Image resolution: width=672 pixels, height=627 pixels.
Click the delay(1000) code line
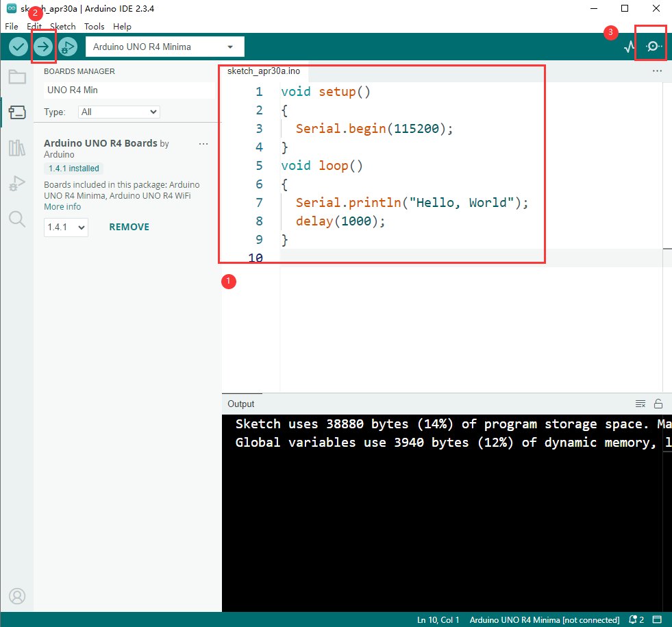[x=340, y=221]
